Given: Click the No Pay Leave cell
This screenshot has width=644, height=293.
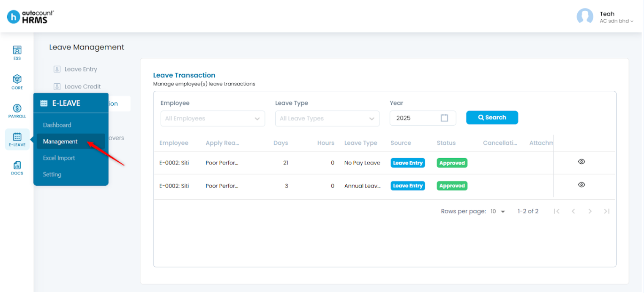Looking at the screenshot, I should coord(362,163).
